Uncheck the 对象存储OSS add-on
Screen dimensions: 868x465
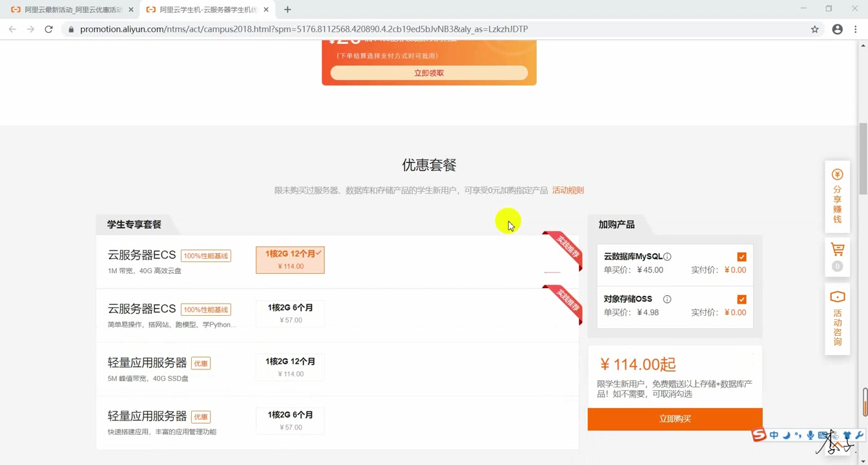pyautogui.click(x=741, y=300)
